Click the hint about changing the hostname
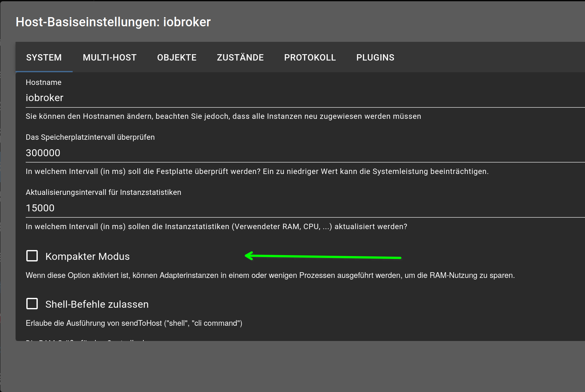 click(x=223, y=116)
